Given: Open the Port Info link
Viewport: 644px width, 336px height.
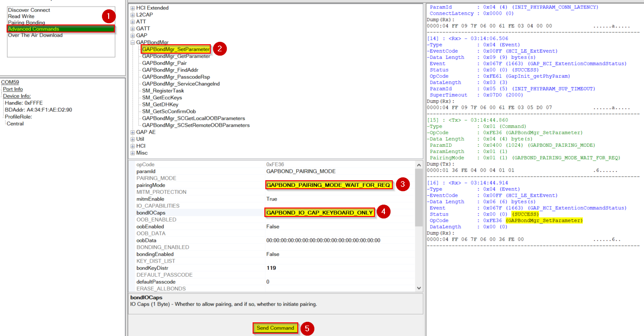Looking at the screenshot, I should [x=13, y=88].
